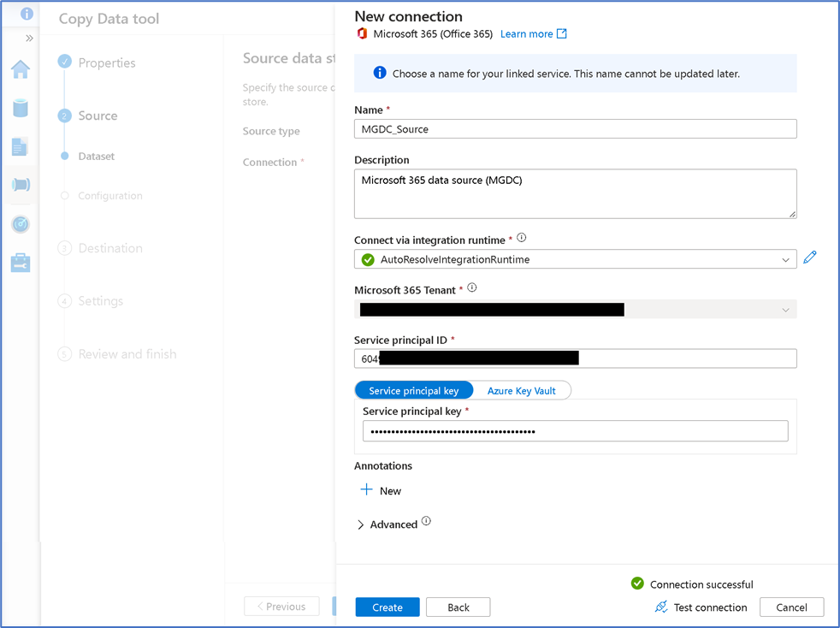Open the Integrate pipeline icon in sidebar
Viewport: 840px width, 628px height.
21,185
